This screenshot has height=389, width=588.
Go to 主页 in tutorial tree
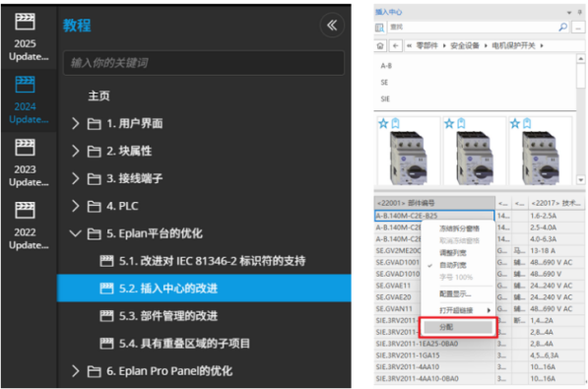[99, 96]
